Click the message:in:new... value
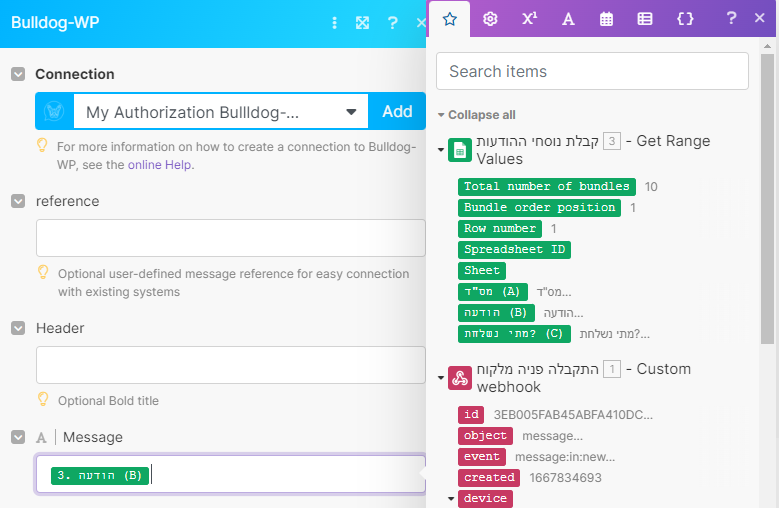This screenshot has width=779, height=508. pyautogui.click(x=565, y=457)
